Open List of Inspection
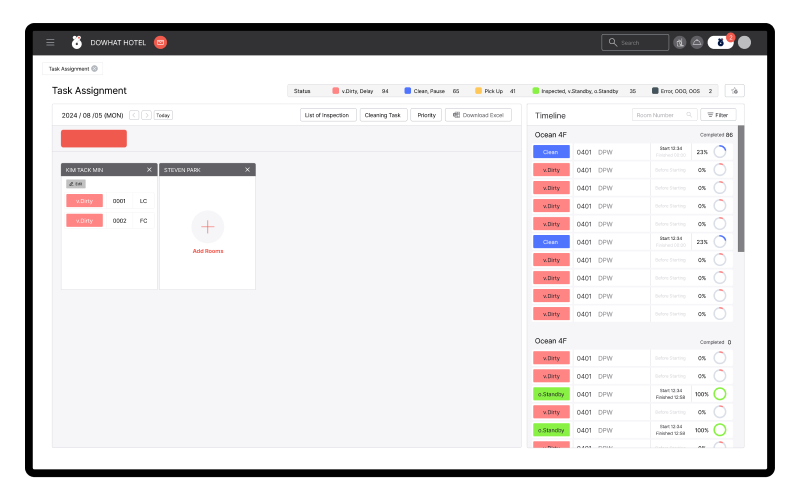The height and width of the screenshot is (500, 800). click(x=328, y=115)
